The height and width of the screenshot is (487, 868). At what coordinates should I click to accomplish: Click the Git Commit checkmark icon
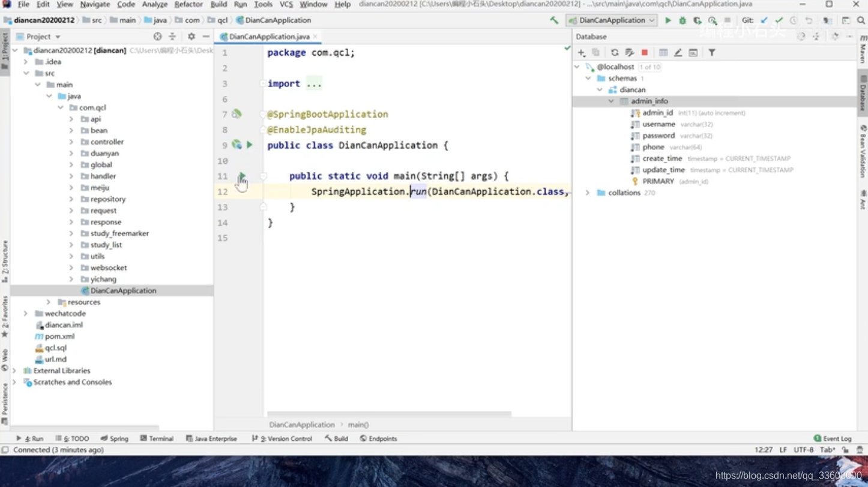pos(779,20)
